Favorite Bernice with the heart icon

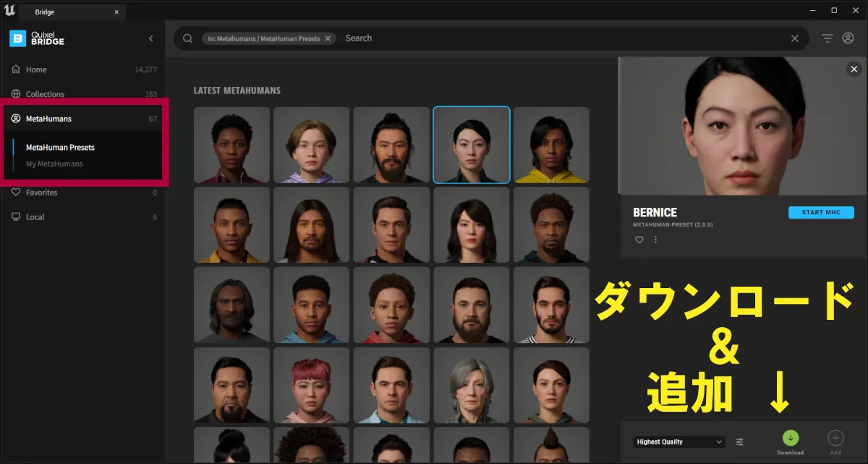pyautogui.click(x=639, y=240)
